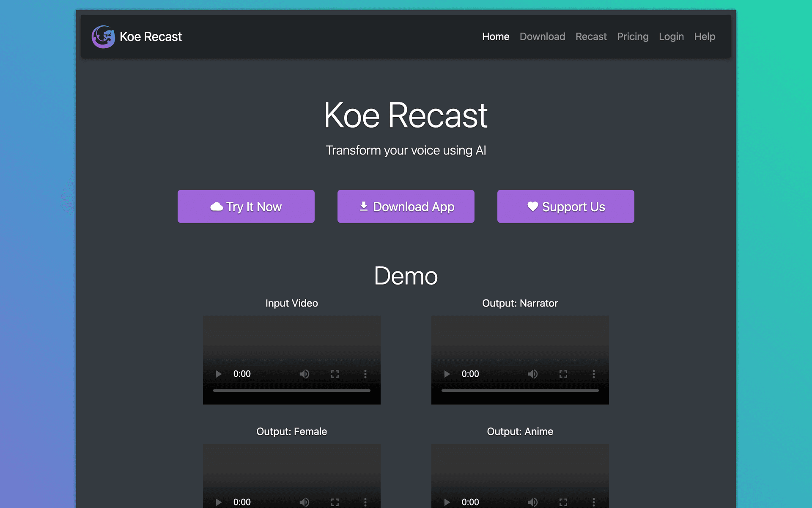The width and height of the screenshot is (812, 508).
Task: Enter fullscreen on Input Video
Action: (335, 374)
